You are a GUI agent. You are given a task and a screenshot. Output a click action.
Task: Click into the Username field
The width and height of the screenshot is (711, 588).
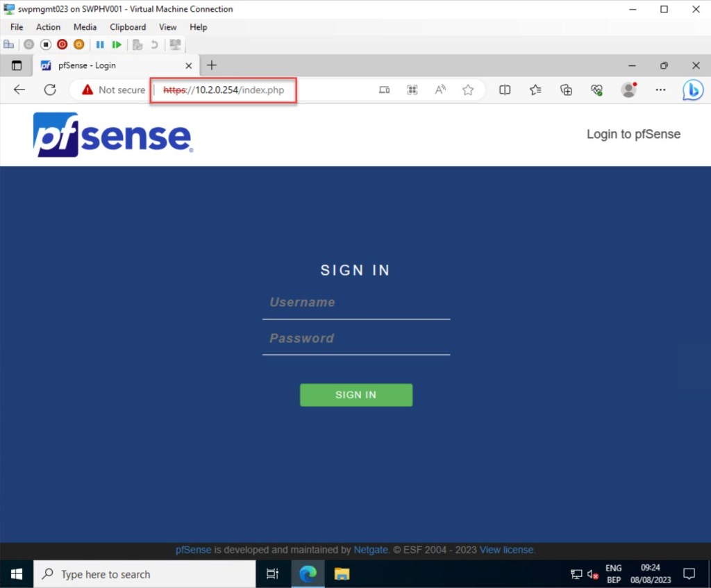pos(355,303)
